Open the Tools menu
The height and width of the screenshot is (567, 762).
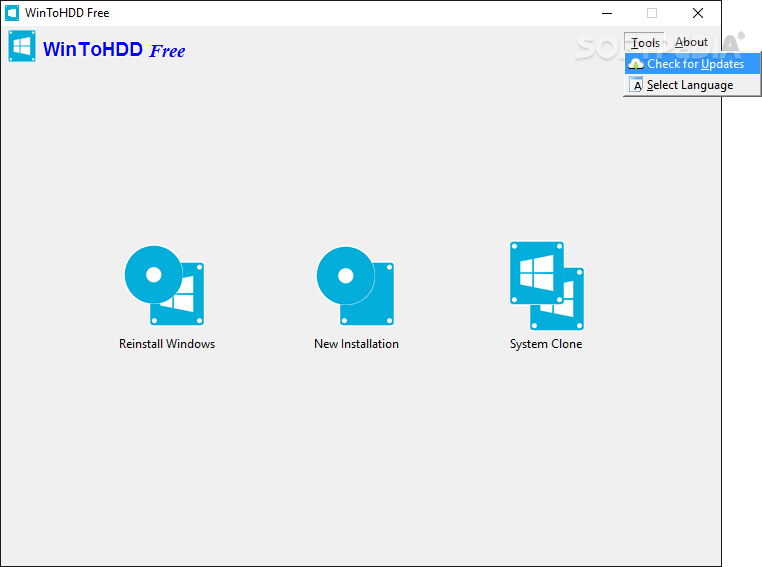644,43
